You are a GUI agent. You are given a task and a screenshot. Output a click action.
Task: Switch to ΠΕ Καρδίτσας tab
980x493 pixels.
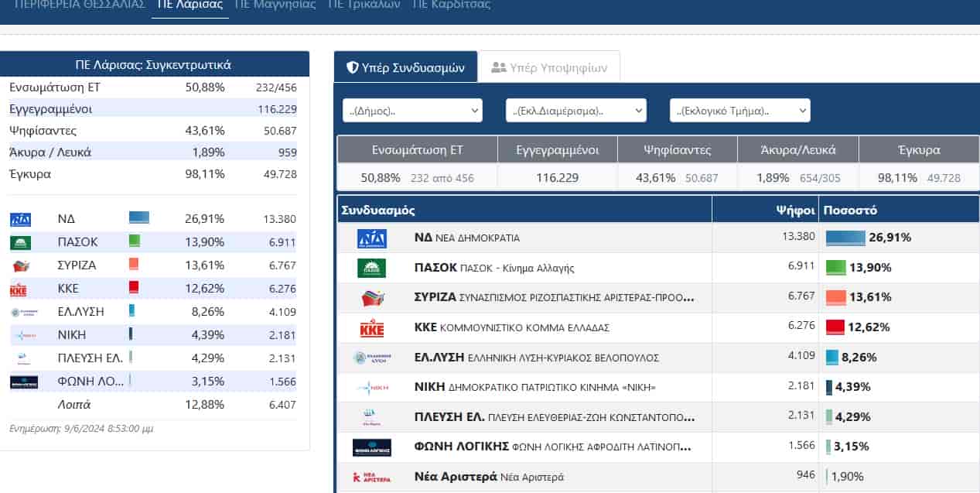[451, 5]
